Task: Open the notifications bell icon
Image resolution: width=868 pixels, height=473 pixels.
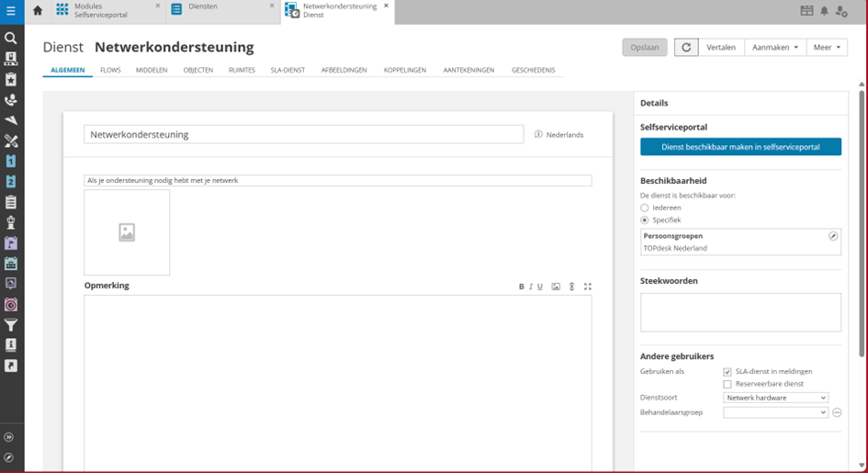Action: click(x=824, y=11)
